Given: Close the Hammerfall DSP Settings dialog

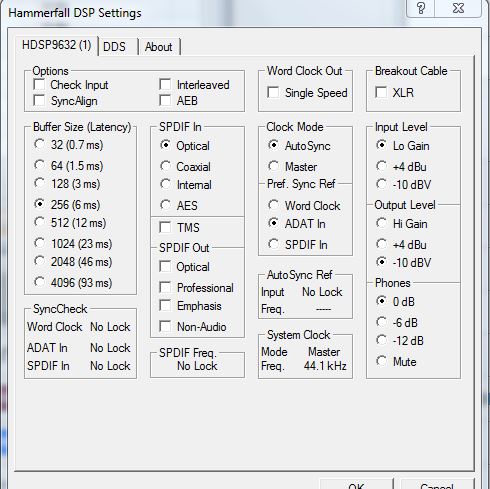Looking at the screenshot, I should [458, 8].
